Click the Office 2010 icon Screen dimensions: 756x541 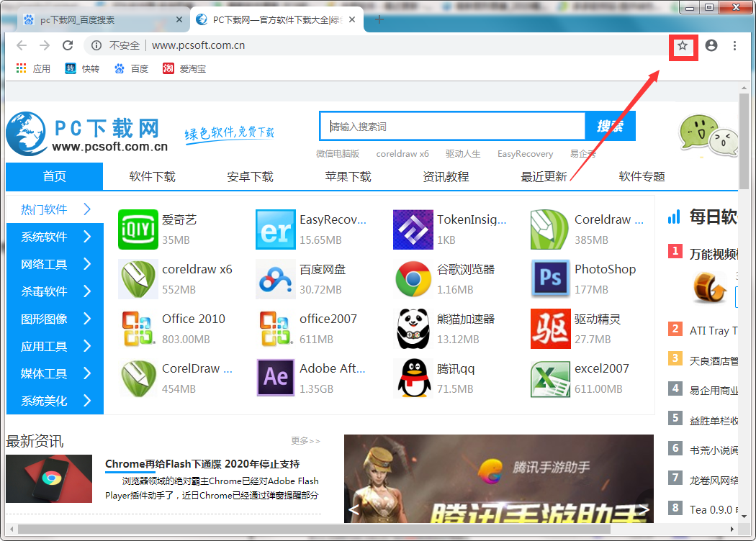tap(138, 329)
